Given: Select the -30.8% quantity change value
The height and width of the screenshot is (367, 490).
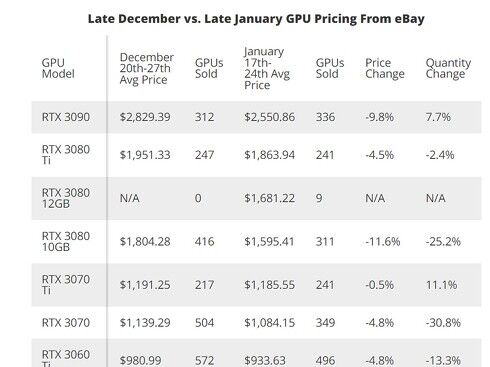Looking at the screenshot, I should tap(443, 323).
